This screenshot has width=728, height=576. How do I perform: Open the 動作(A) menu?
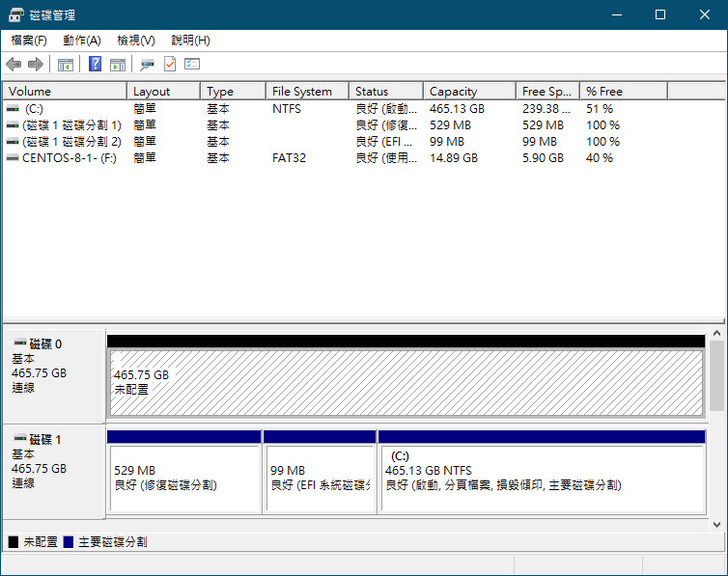tap(82, 40)
